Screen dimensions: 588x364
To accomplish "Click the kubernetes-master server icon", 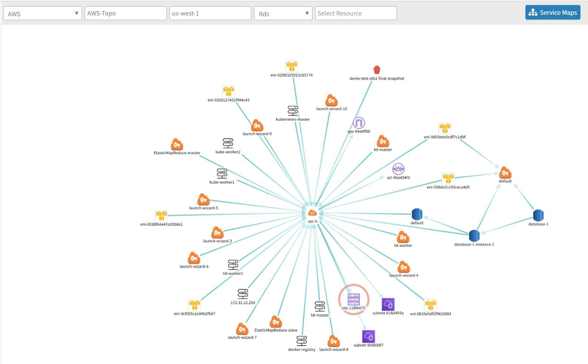I will point(293,111).
